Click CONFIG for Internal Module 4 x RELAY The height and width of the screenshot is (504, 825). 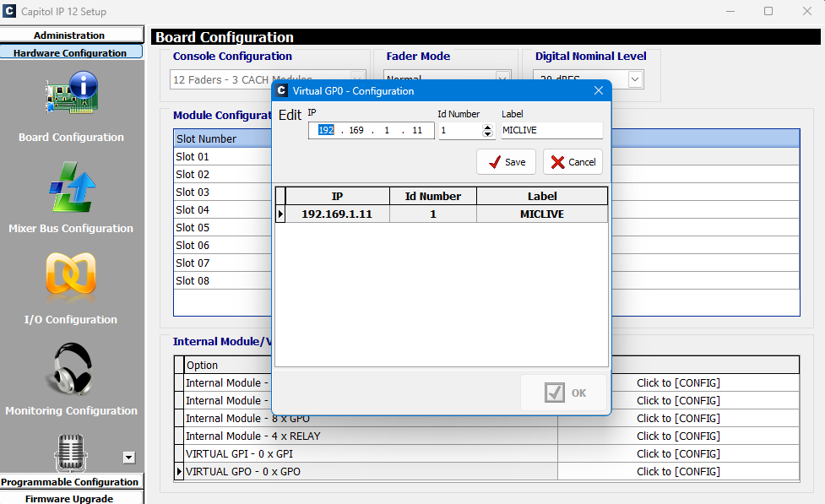coord(678,436)
